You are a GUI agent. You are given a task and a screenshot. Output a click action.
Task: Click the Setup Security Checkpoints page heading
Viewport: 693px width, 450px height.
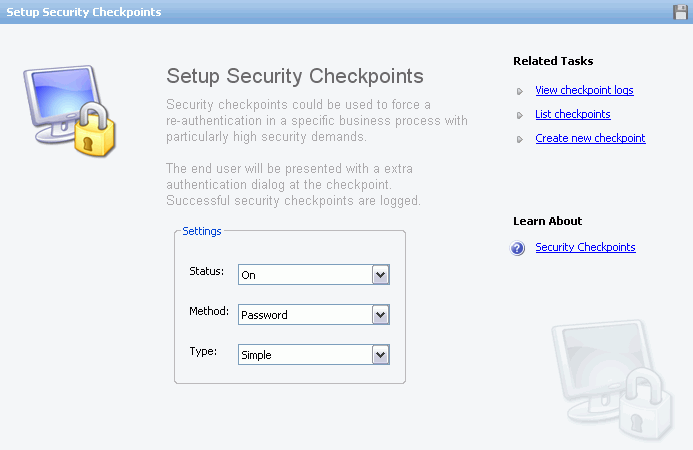pyautogui.click(x=295, y=76)
